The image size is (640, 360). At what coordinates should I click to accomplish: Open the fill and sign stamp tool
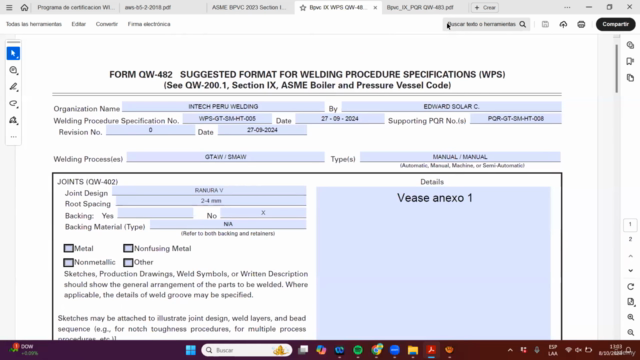click(13, 120)
